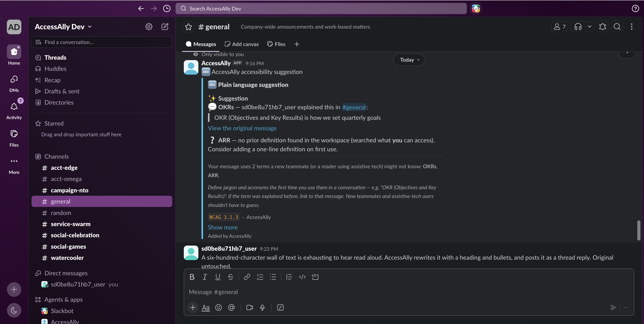Open the acct-edge channel
The height and width of the screenshot is (324, 644).
[102, 168]
